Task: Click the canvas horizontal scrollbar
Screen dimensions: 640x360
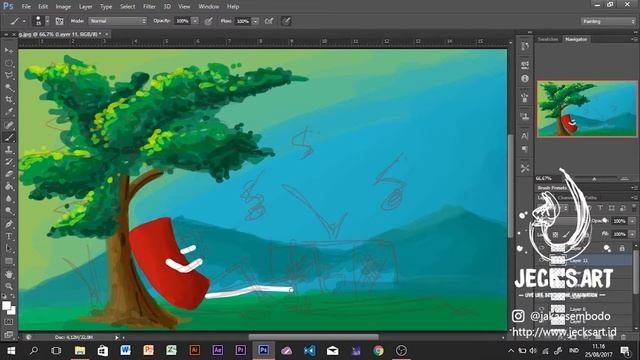Action: point(313,338)
